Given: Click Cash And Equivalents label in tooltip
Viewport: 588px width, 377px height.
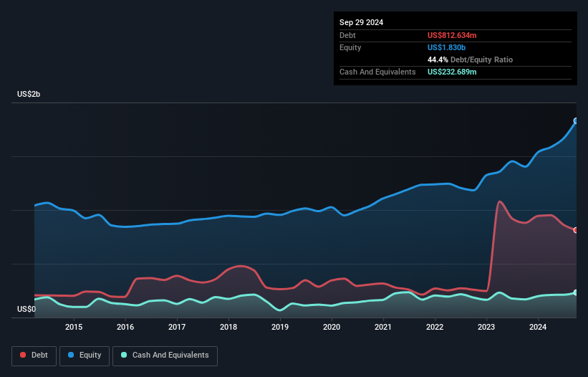Looking at the screenshot, I should point(377,72).
